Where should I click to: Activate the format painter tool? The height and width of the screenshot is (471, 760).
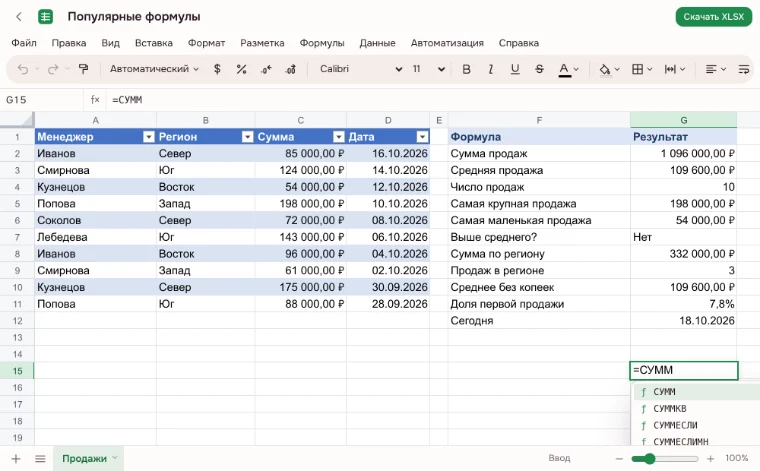click(x=83, y=69)
